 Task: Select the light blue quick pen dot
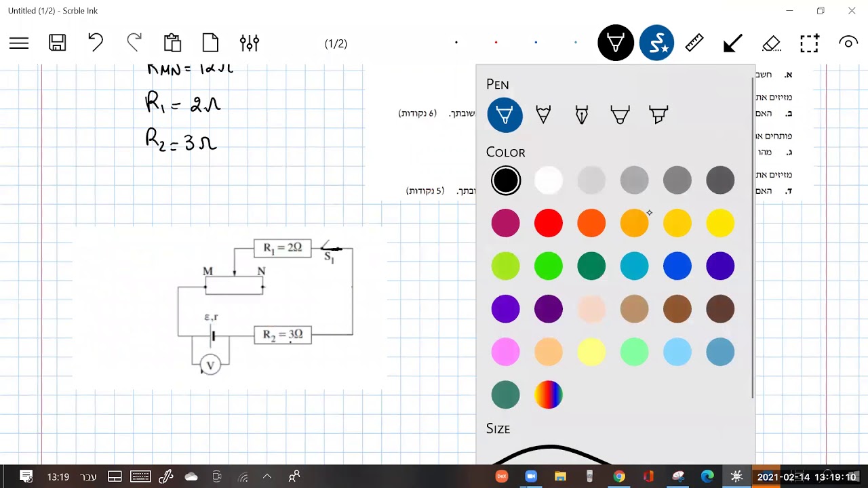point(576,43)
